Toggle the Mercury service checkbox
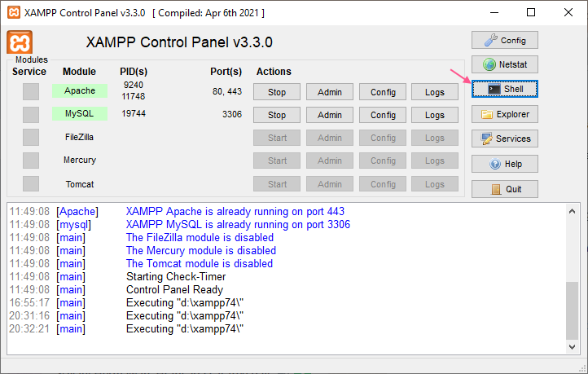This screenshot has height=374, width=588. [31, 161]
